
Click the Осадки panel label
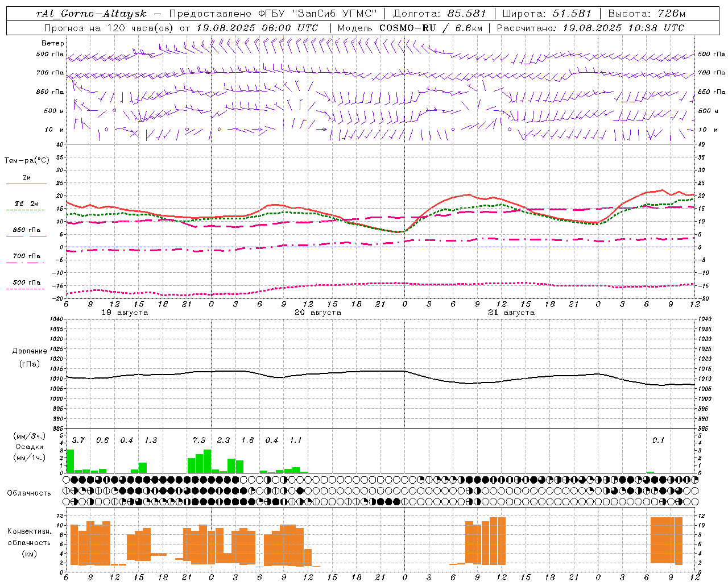coord(29,447)
